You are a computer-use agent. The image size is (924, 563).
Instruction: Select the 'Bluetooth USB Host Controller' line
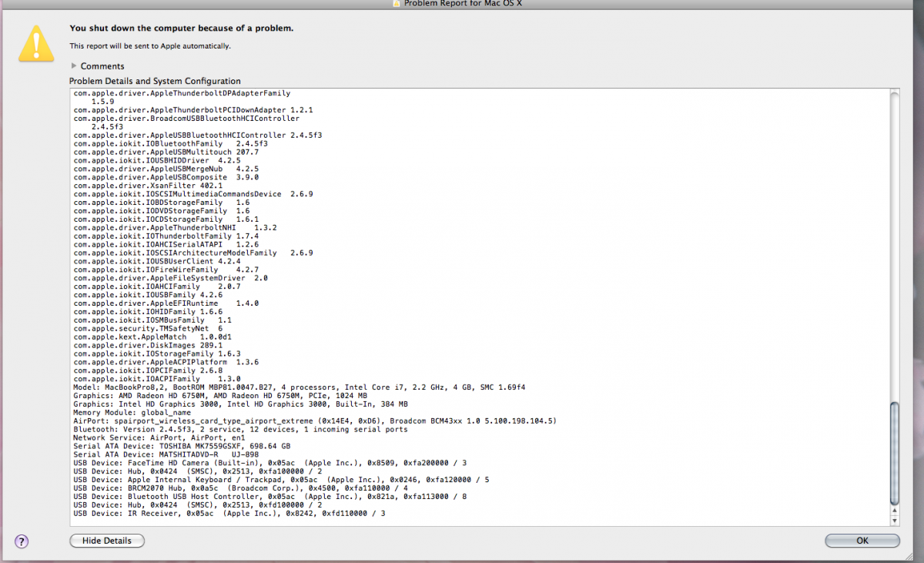(x=270, y=497)
